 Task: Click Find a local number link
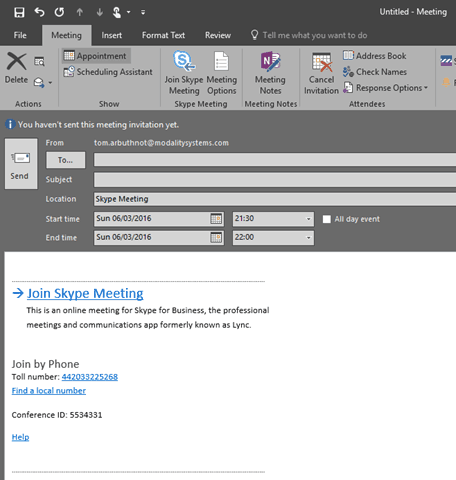point(49,391)
